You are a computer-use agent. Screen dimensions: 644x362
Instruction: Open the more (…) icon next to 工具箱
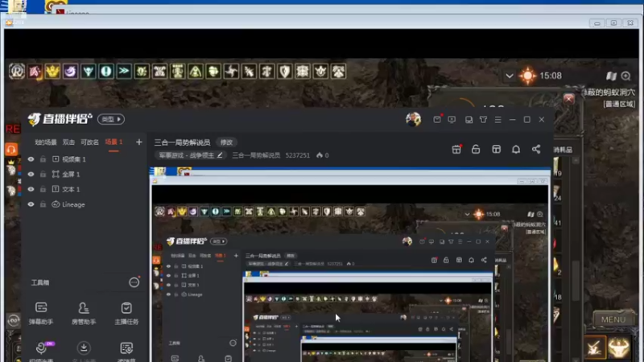pos(134,282)
